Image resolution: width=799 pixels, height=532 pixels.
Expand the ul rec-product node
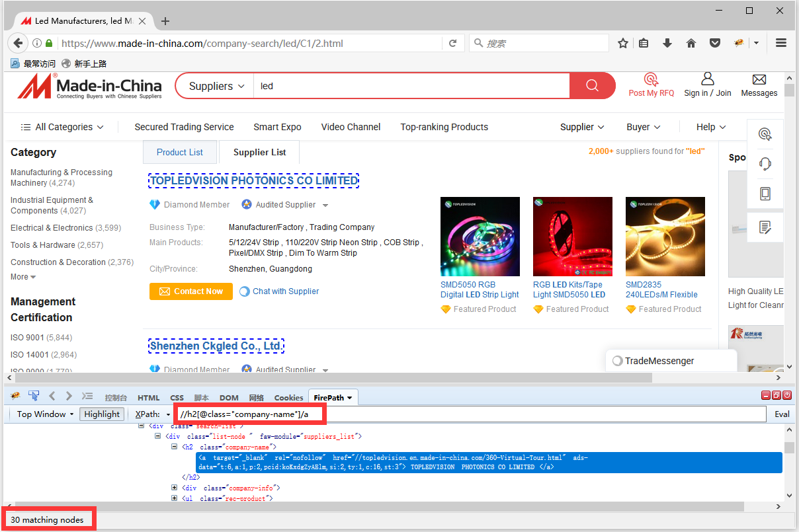click(x=175, y=498)
